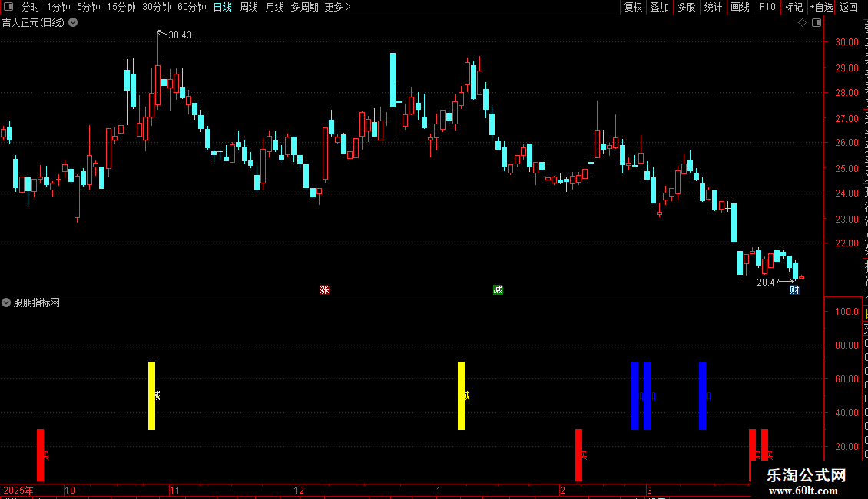Screen dimensions: 868x499
Task: Click the 标记 mark button
Action: 793,7
